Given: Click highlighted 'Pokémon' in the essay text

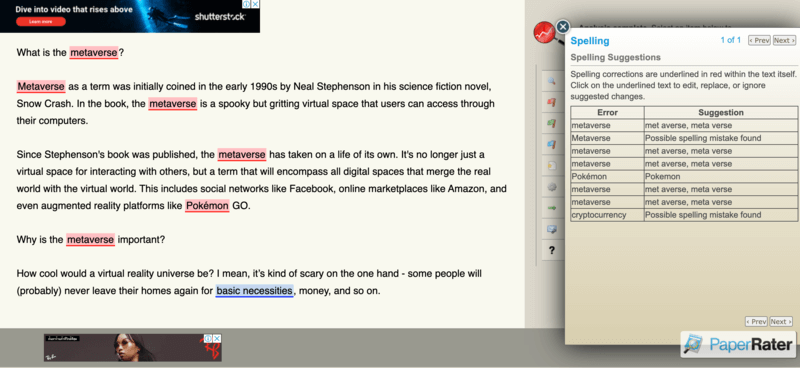Looking at the screenshot, I should click(207, 206).
